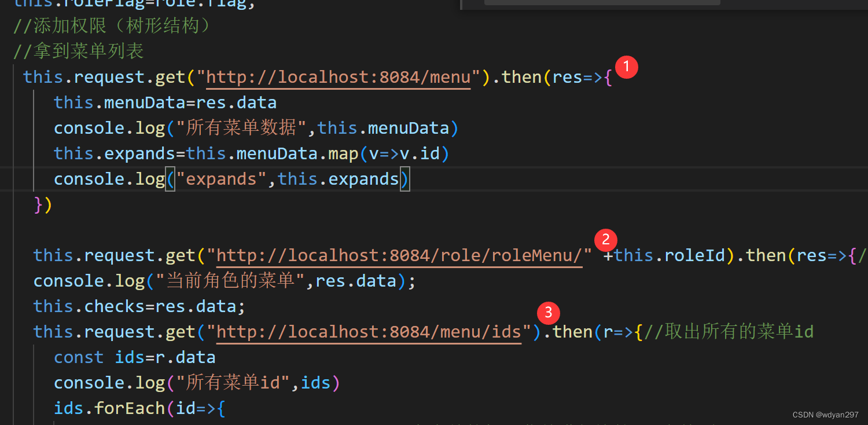The width and height of the screenshot is (868, 425).
Task: Click the comment line //添加权限（树形结构）
Action: tap(114, 26)
